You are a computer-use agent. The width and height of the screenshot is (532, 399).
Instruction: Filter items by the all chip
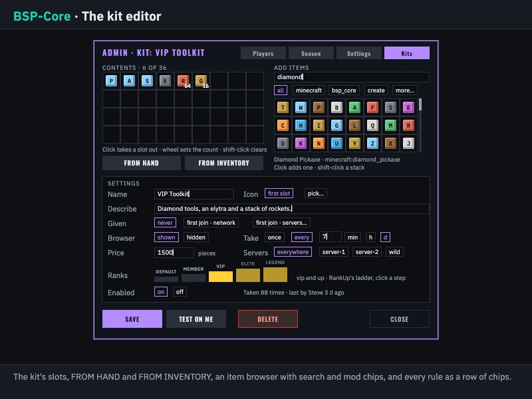281,90
